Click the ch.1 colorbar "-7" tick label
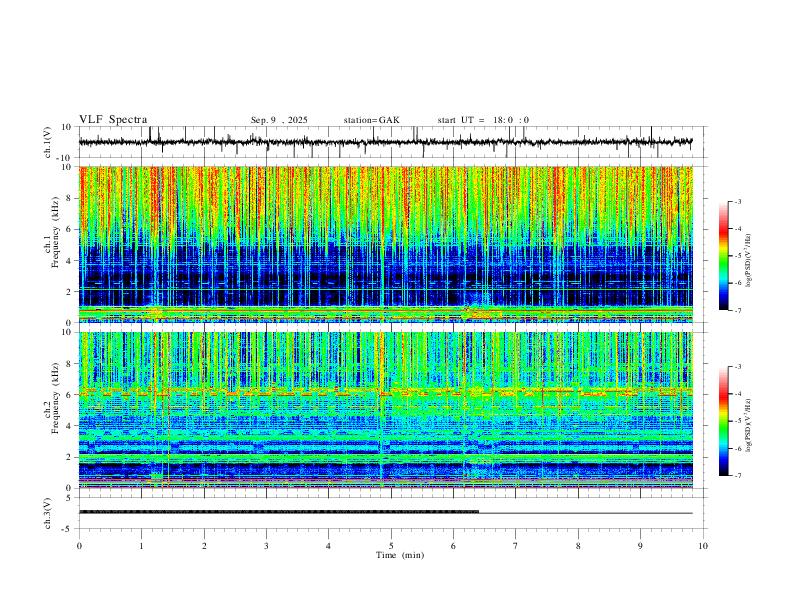This screenshot has width=792, height=612. (x=738, y=310)
